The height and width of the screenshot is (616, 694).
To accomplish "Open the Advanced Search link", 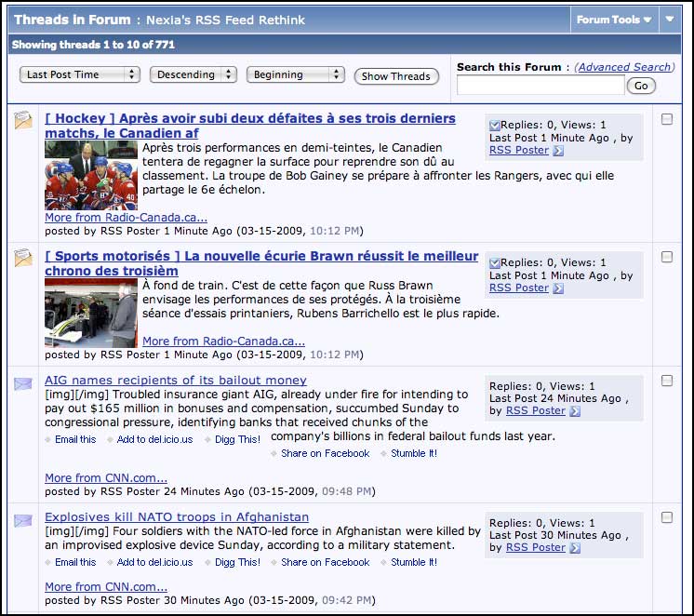I will [623, 67].
